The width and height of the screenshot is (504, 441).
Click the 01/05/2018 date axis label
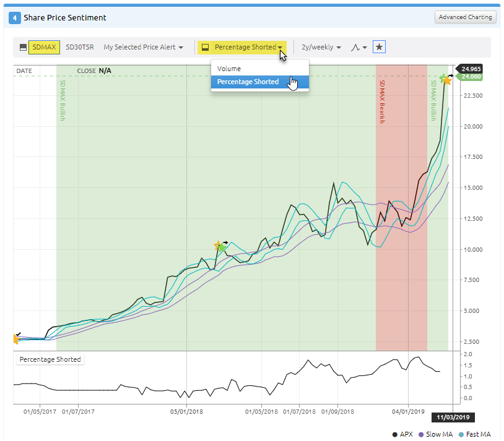(x=261, y=411)
